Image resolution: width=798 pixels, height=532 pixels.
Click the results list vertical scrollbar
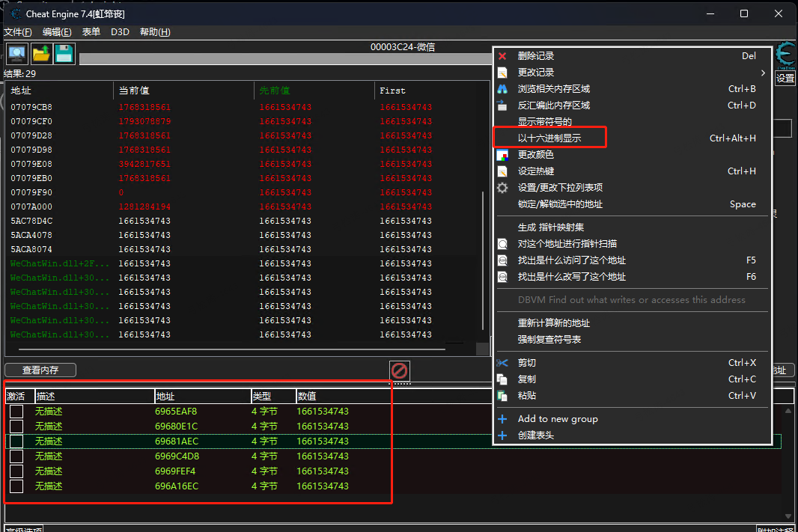(482, 262)
